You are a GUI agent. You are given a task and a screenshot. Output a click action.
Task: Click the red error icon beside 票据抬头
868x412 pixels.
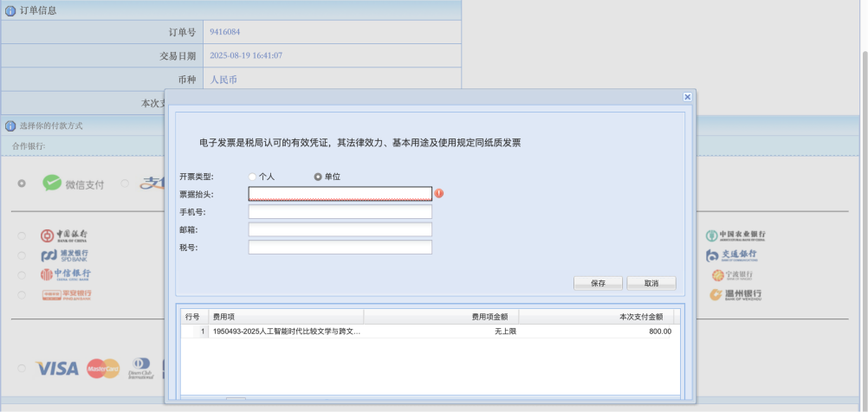(x=439, y=193)
